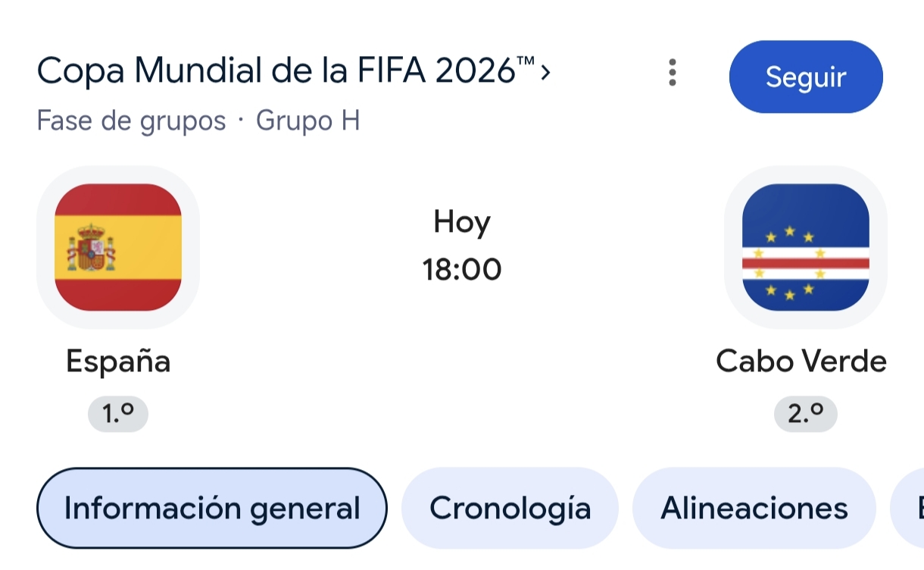Screen dimensions: 924x570
Task: Click Cabo Verde's 2.º ranking badge
Action: coord(806,414)
